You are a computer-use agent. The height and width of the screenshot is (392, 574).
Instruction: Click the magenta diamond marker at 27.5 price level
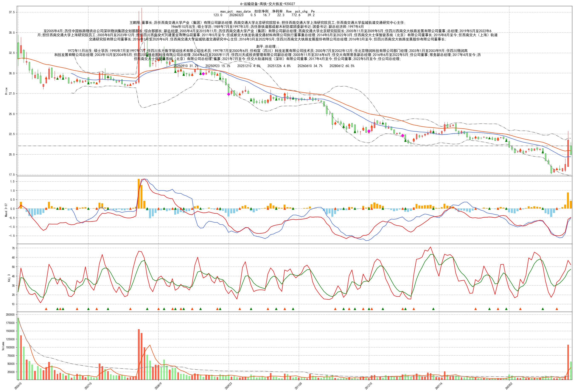click(x=229, y=94)
